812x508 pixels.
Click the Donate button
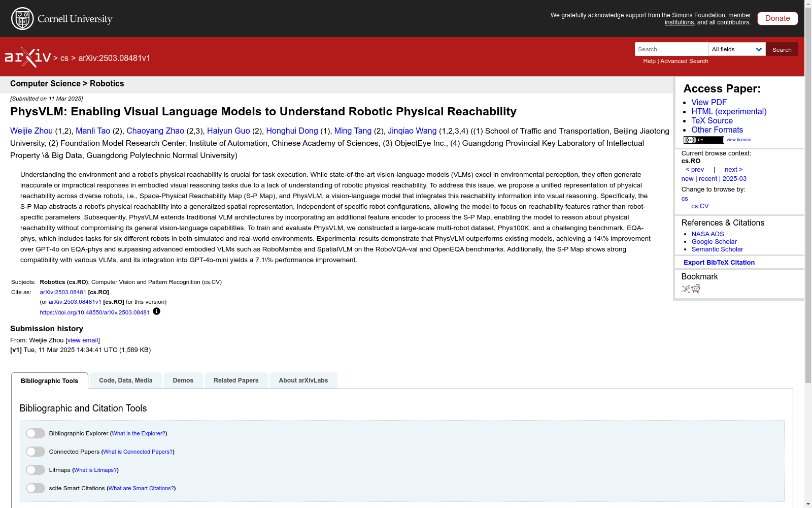pyautogui.click(x=777, y=18)
